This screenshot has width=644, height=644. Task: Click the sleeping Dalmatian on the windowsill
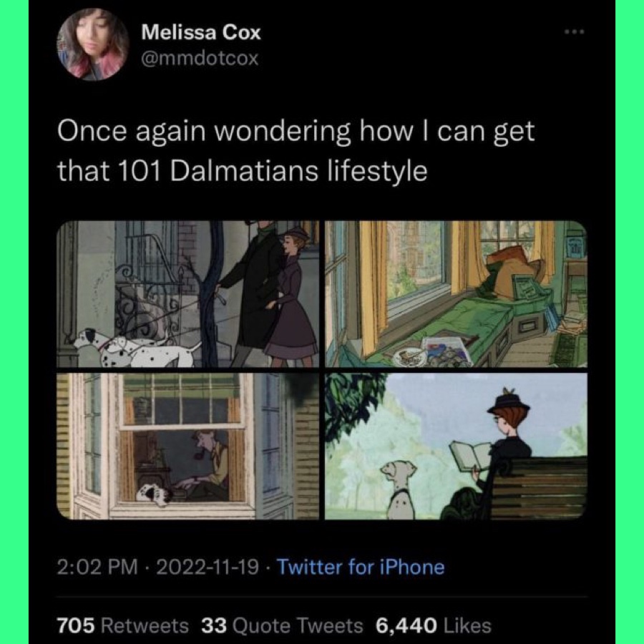tap(153, 492)
